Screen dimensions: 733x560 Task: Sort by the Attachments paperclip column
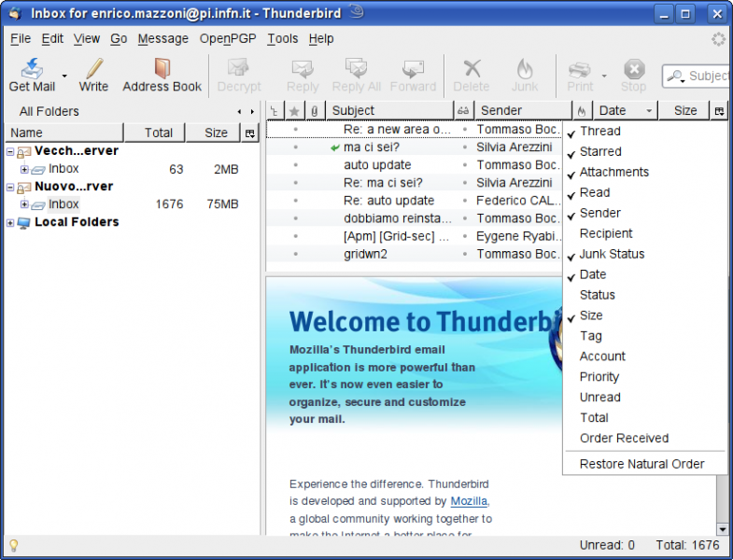coord(315,111)
